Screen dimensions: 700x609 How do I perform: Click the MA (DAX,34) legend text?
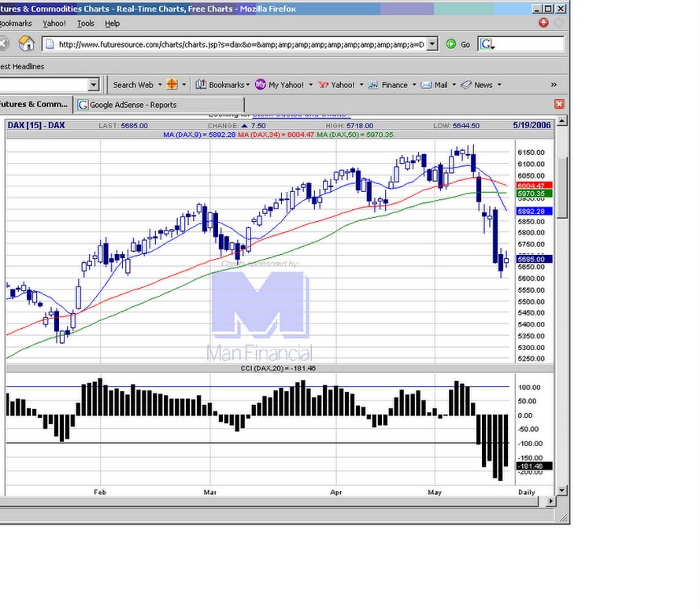[x=276, y=135]
